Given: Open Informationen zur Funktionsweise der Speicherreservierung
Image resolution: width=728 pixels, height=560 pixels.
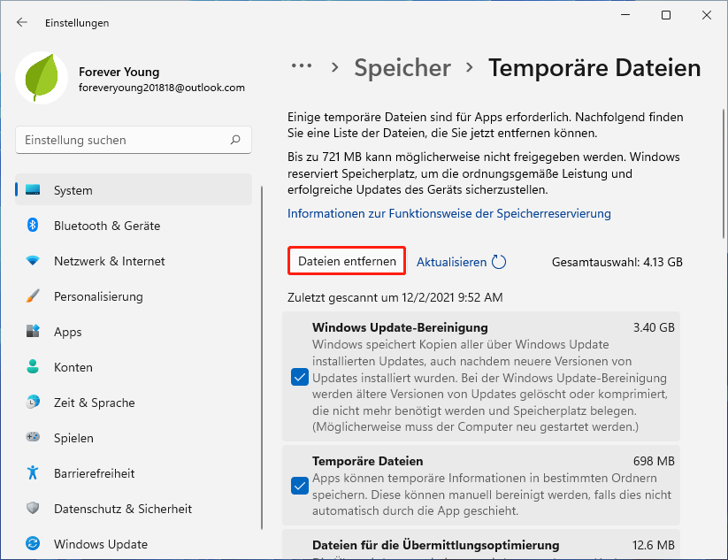Looking at the screenshot, I should tap(449, 213).
